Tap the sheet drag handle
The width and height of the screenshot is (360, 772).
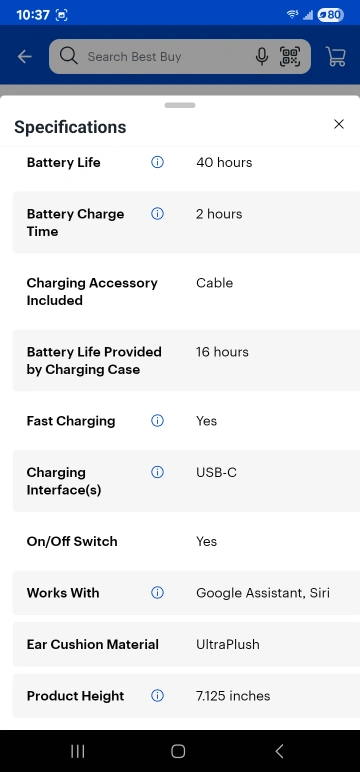pos(180,105)
